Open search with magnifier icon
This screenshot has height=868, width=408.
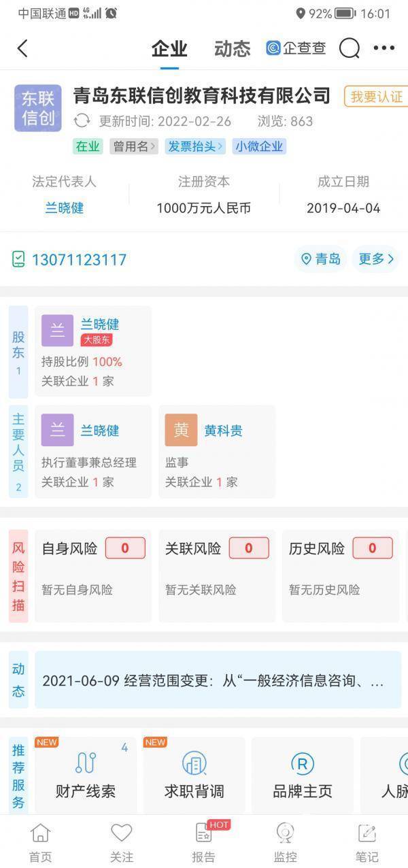[x=349, y=48]
